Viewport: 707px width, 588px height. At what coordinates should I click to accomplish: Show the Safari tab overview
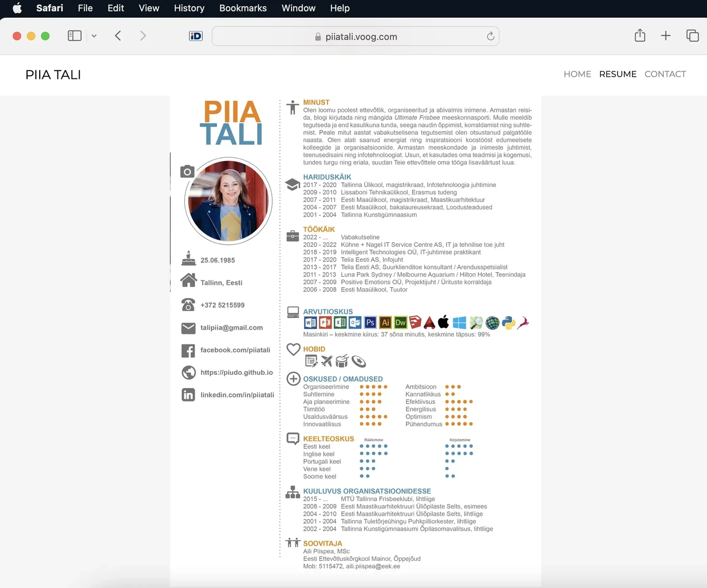(693, 36)
